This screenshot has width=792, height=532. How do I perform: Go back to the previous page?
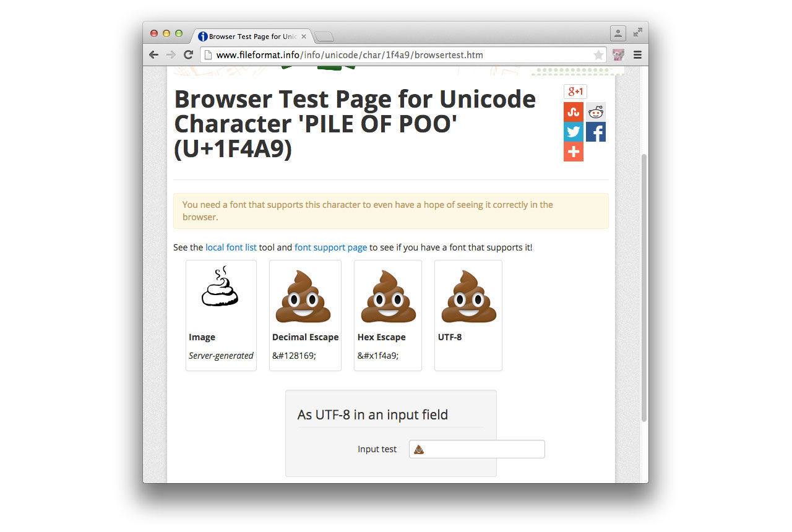point(153,54)
